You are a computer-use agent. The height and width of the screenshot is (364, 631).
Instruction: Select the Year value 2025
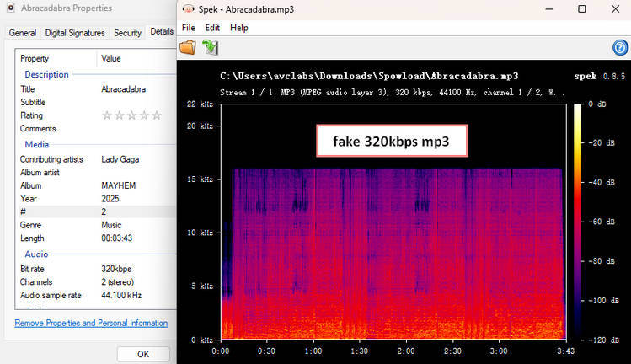click(x=110, y=199)
